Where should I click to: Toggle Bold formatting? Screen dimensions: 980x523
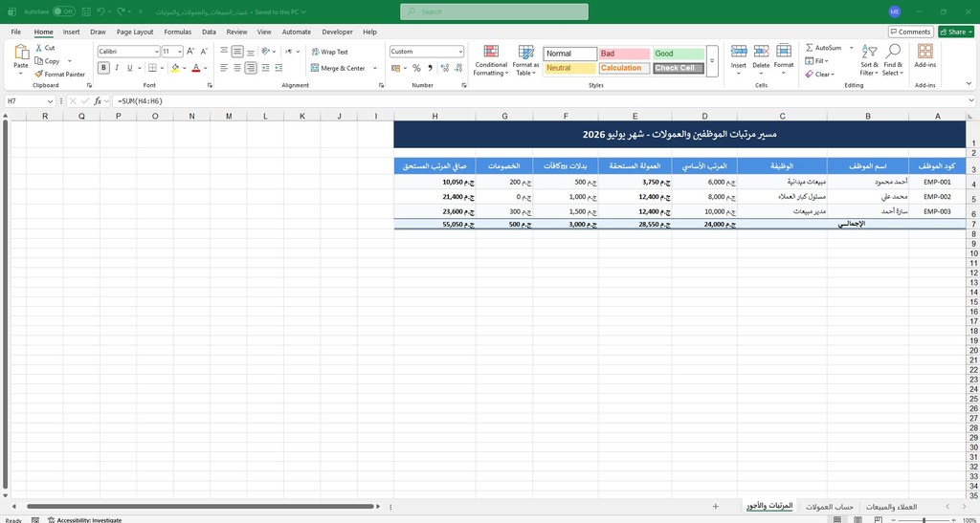[x=103, y=68]
